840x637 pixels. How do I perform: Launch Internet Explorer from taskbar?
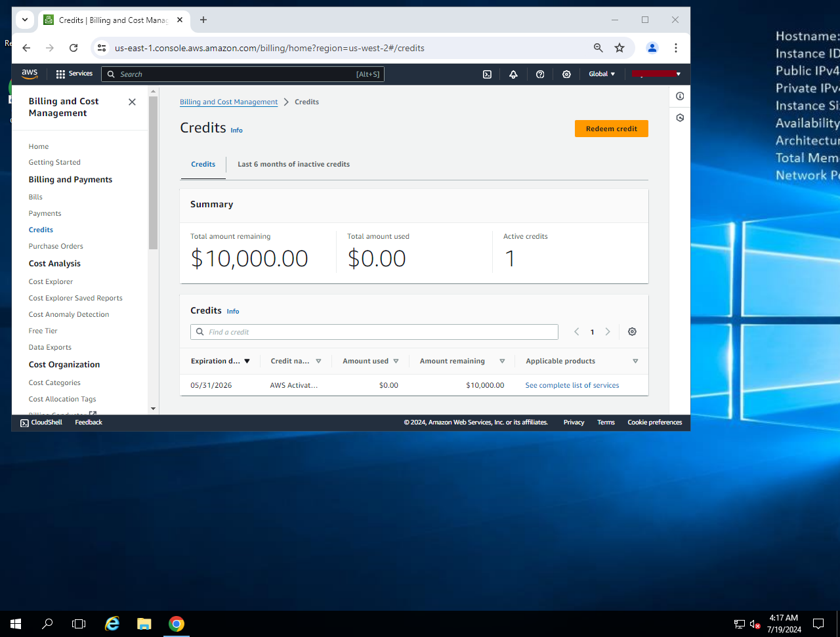tap(112, 624)
